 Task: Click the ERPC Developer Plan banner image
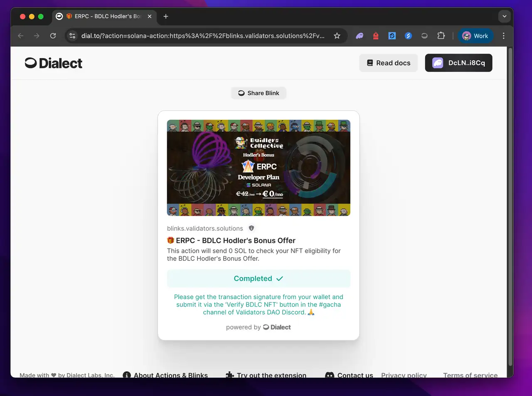(x=259, y=168)
